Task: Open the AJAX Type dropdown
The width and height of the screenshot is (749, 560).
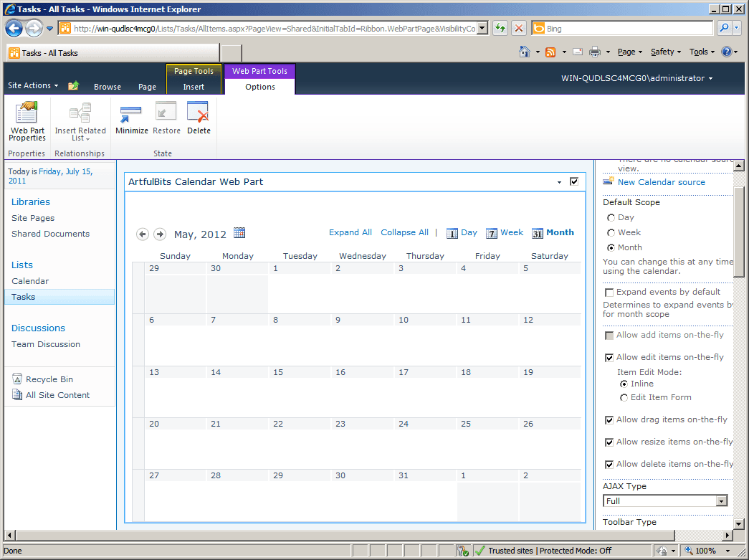Action: coord(721,500)
